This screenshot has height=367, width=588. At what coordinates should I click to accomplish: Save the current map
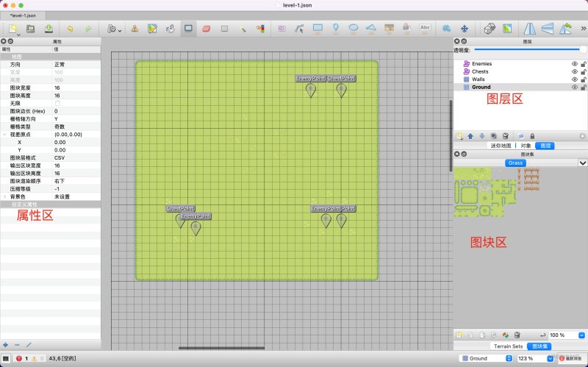point(49,29)
